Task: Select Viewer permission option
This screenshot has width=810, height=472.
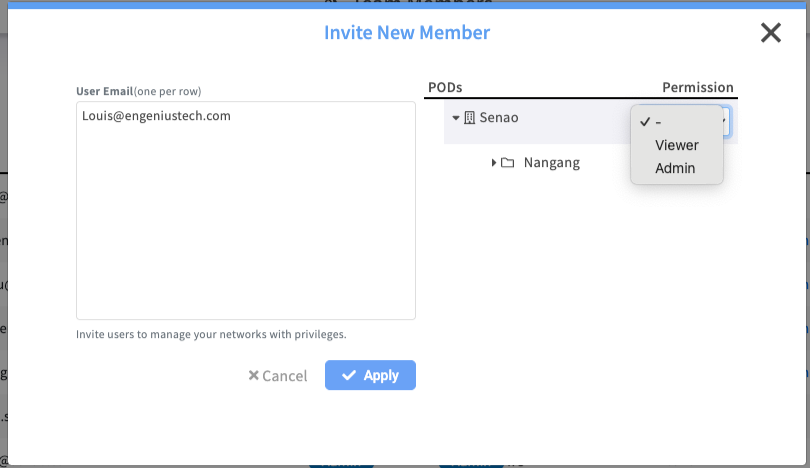Action: 677,145
